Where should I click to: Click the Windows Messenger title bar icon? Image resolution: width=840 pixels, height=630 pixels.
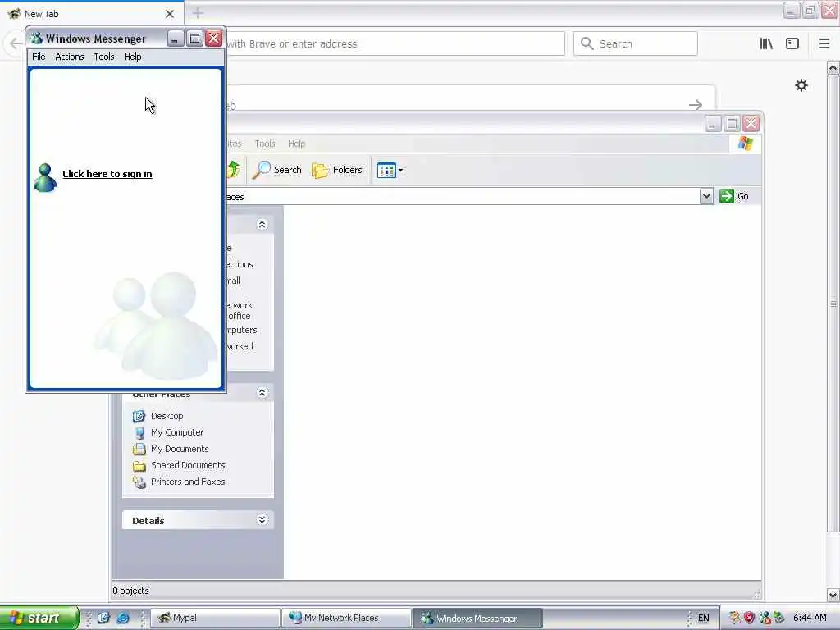pos(36,39)
